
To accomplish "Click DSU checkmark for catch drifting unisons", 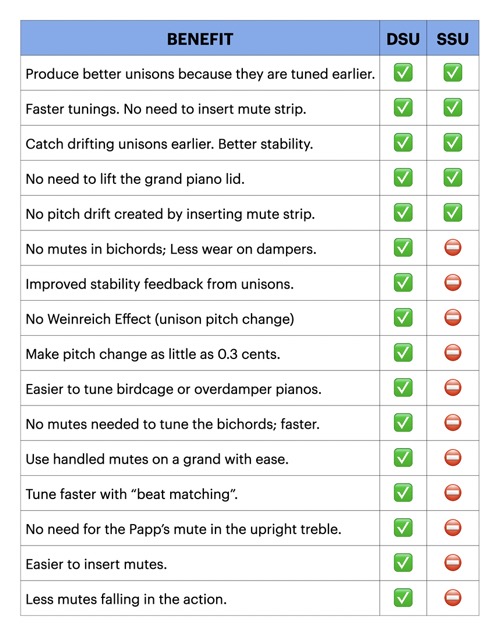I will (x=403, y=143).
